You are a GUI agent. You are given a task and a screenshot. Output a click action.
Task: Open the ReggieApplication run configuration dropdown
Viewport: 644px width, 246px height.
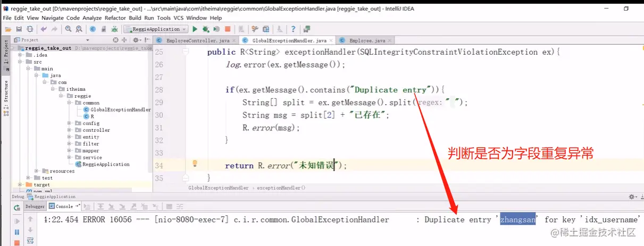coord(156,29)
